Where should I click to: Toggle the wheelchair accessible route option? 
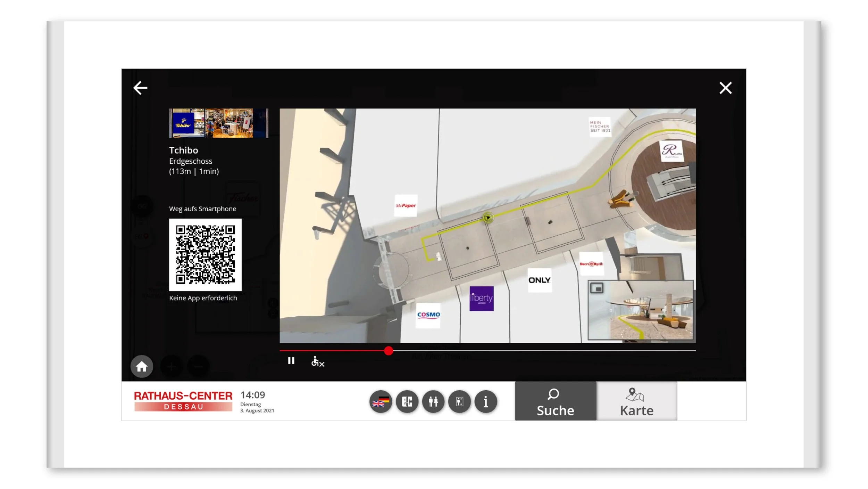[x=317, y=361]
